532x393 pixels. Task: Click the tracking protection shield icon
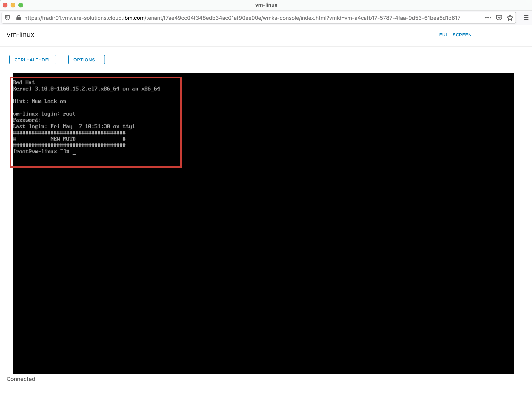pos(7,18)
